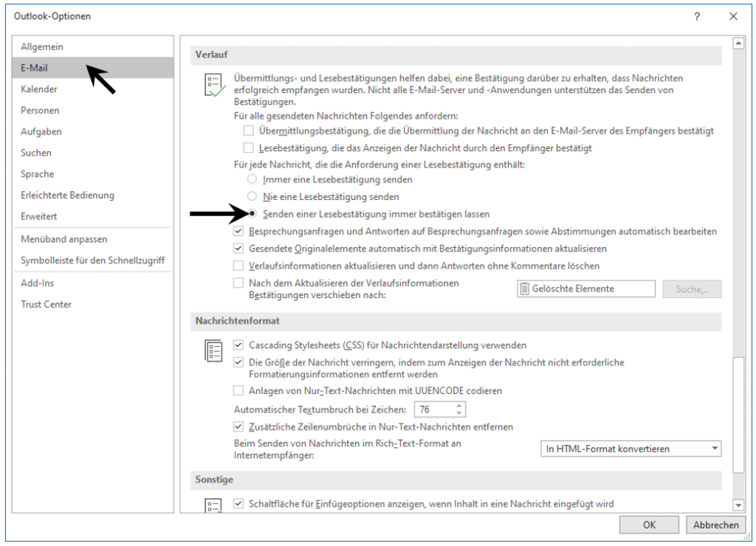The height and width of the screenshot is (546, 756).
Task: Open the Erweitert category
Action: (92, 216)
